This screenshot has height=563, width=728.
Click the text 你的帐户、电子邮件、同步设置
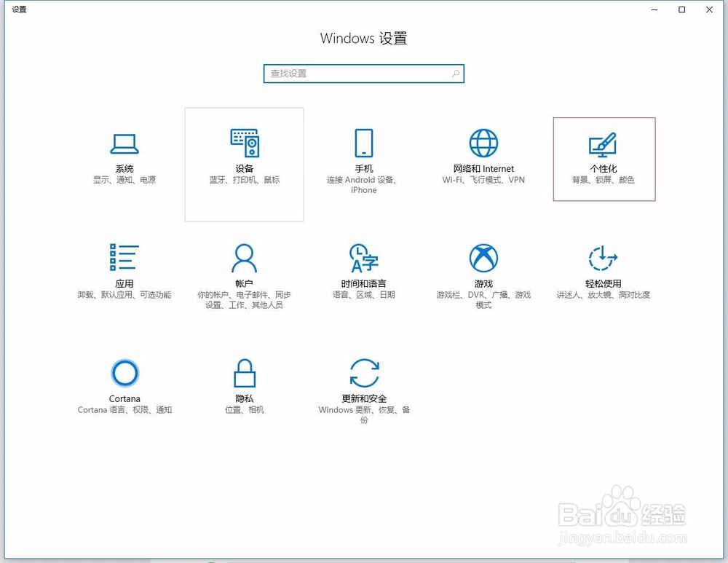(244, 299)
